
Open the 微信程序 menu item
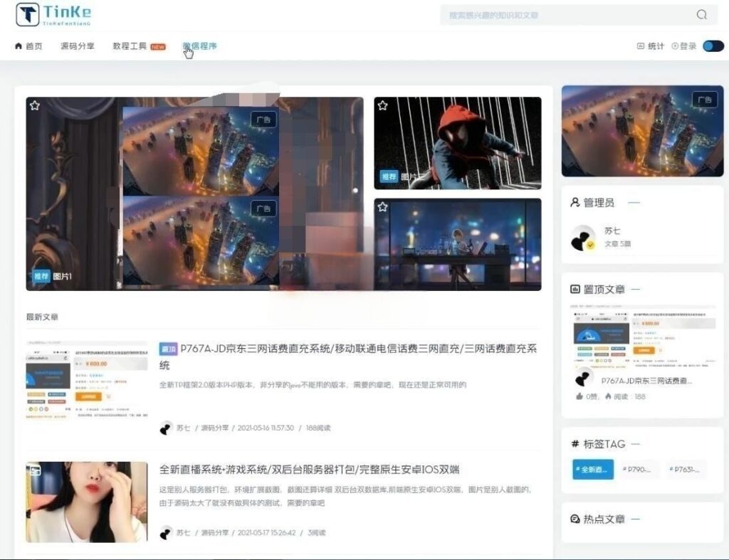pyautogui.click(x=199, y=46)
